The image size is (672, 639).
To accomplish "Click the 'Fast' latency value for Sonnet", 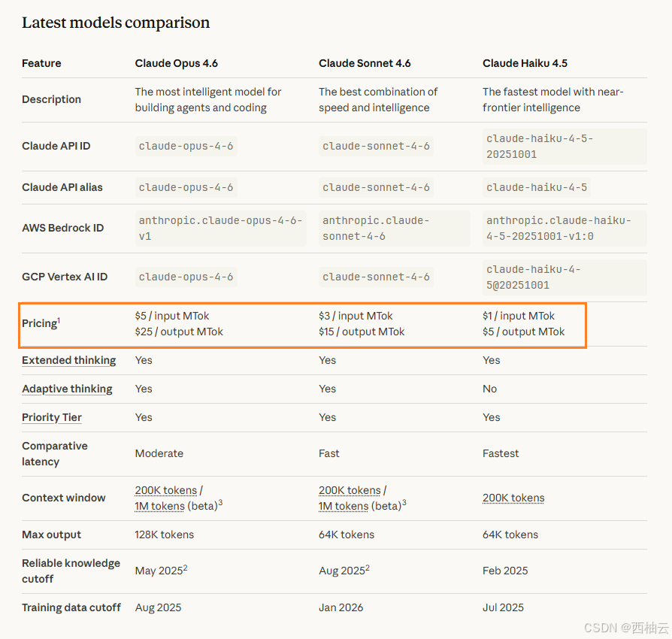I will click(329, 453).
